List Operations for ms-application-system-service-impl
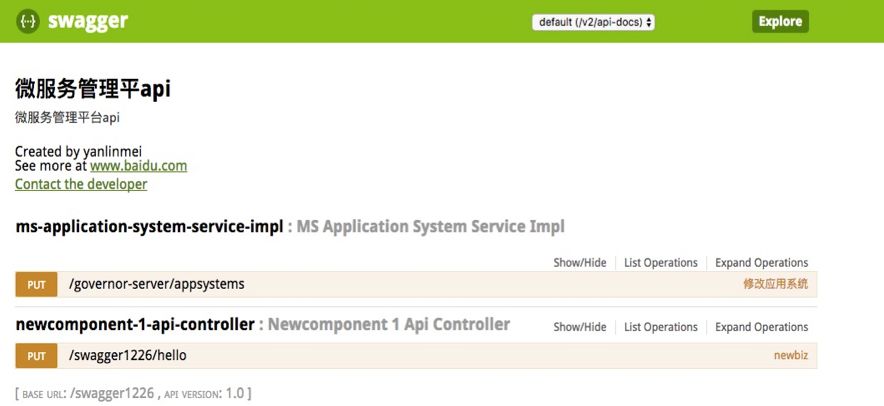The image size is (884, 406). (661, 263)
